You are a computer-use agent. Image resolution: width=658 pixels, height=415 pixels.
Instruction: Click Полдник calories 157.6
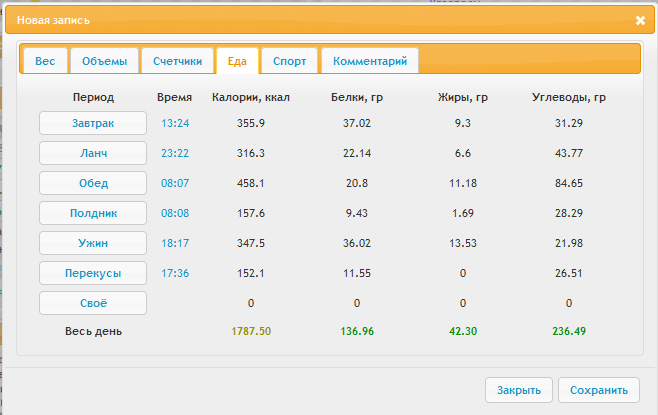251,213
